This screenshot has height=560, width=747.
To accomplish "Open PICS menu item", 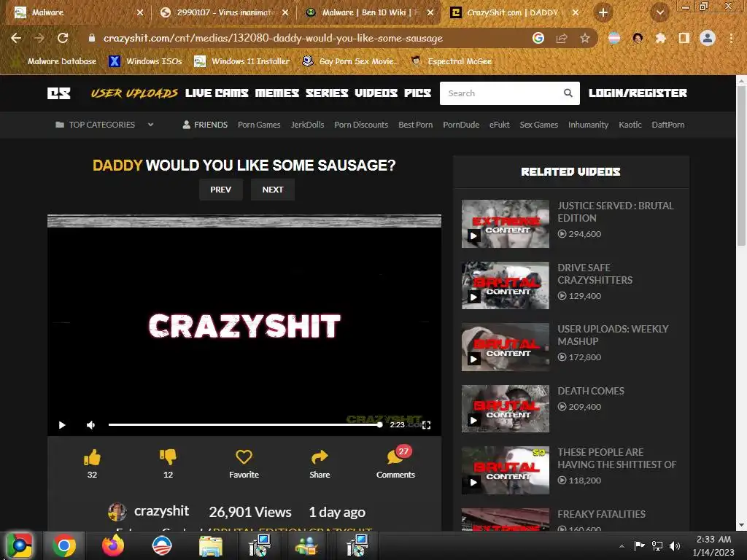I will click(x=418, y=93).
